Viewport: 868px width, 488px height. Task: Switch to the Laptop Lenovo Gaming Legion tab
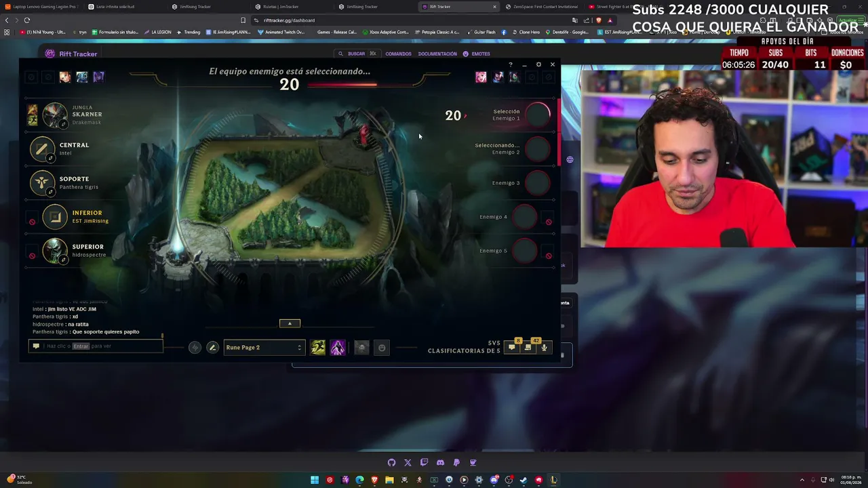coord(42,7)
